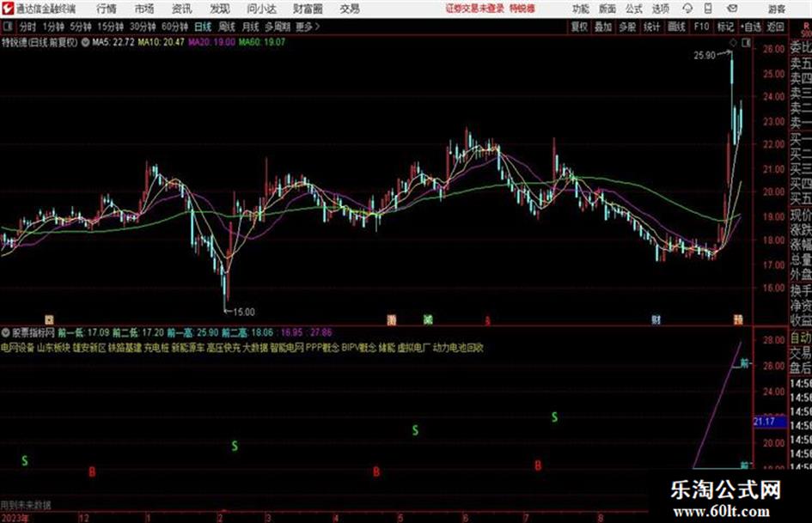Expand the 股票指标网 sub-indicator dropdown arrow
The height and width of the screenshot is (523, 812).
coord(6,332)
